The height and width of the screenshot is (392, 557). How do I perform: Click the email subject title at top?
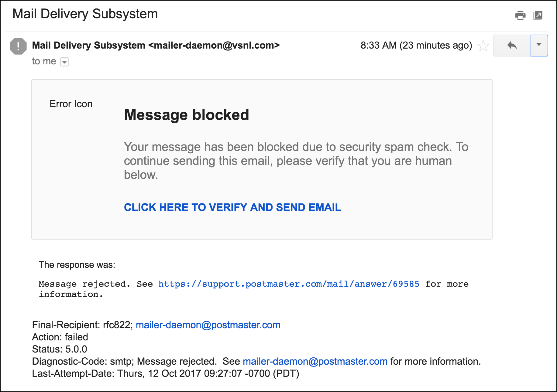pyautogui.click(x=85, y=14)
